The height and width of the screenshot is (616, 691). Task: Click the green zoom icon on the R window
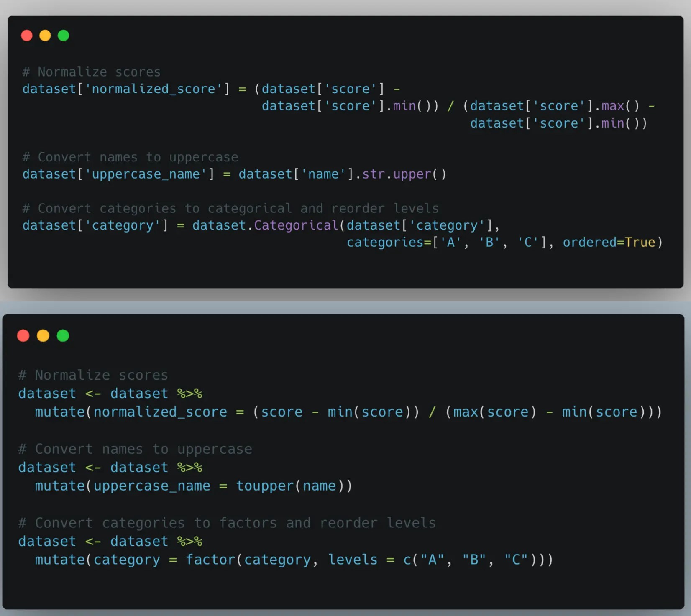point(63,335)
